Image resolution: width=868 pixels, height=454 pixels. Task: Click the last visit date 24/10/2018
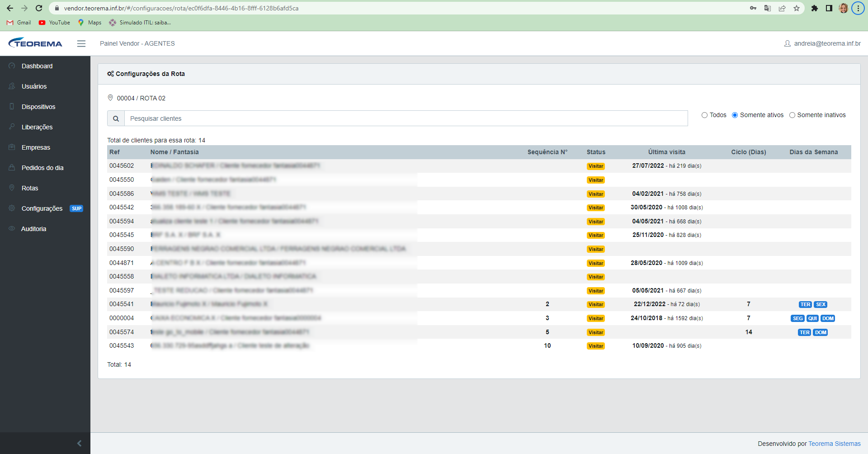pyautogui.click(x=646, y=318)
